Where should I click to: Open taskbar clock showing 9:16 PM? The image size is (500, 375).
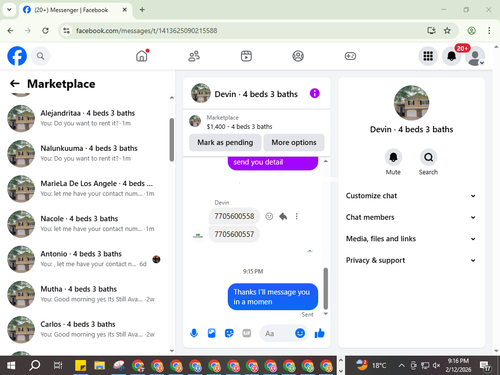point(458,365)
